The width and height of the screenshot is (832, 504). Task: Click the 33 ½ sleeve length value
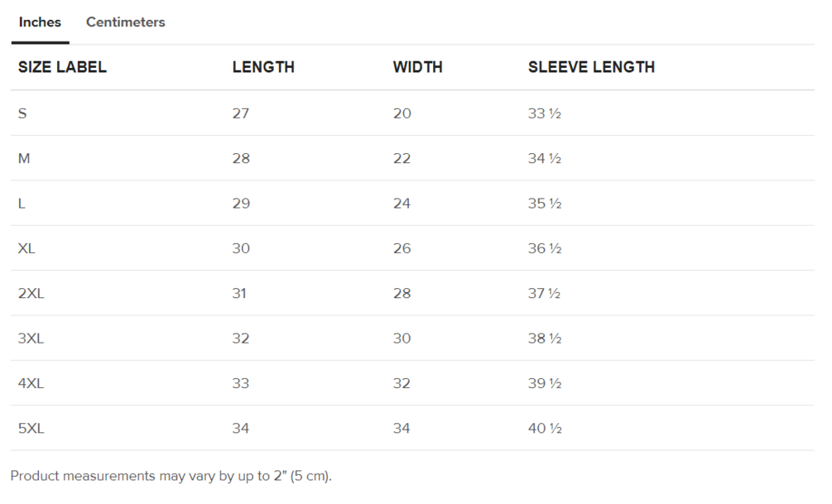[x=545, y=113]
